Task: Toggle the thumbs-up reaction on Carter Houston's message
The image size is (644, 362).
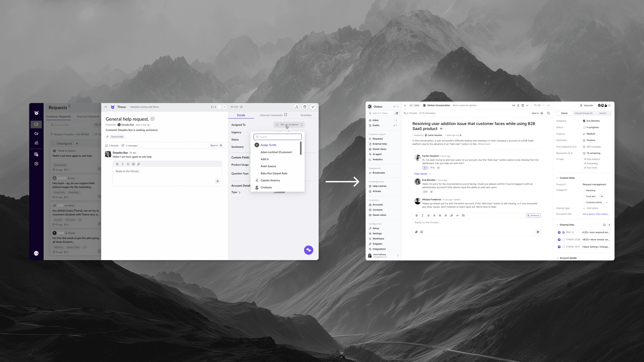Action: tap(425, 168)
